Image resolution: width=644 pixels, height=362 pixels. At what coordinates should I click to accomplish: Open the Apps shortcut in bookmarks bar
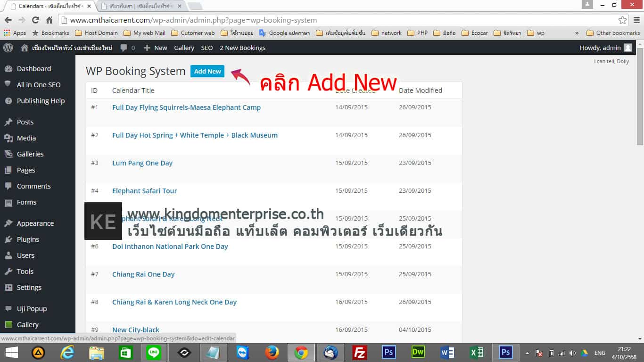[x=15, y=33]
